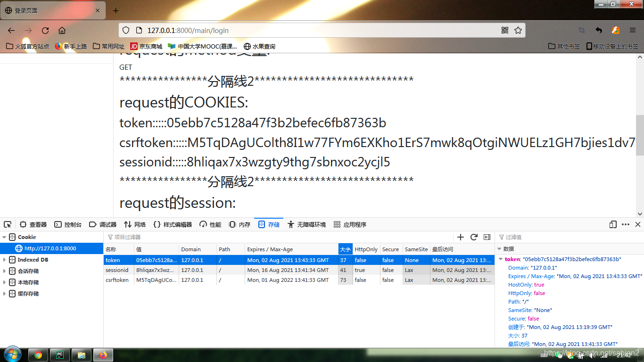Viewport: 644px width, 362px height.
Task: Activate the element picker tool in devtools
Action: [x=8, y=224]
